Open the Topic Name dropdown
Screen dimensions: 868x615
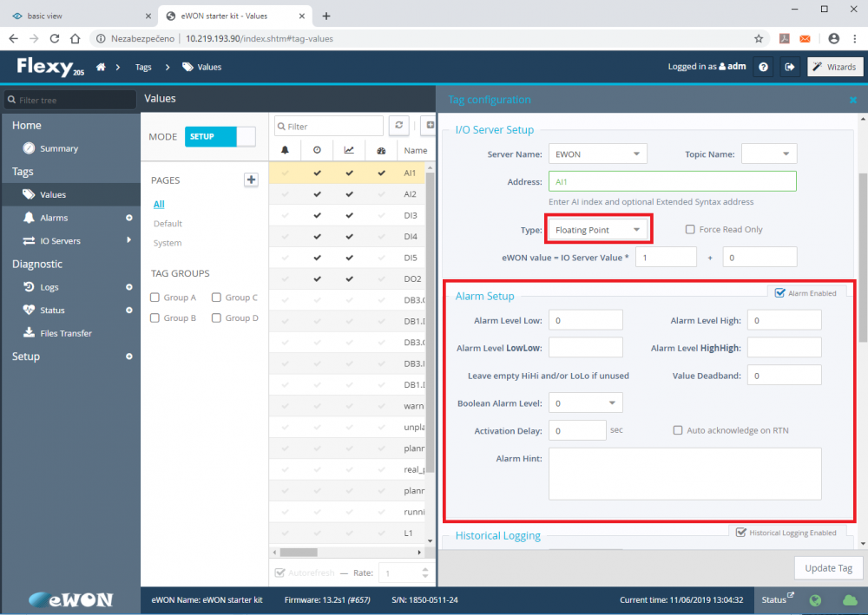pyautogui.click(x=769, y=154)
